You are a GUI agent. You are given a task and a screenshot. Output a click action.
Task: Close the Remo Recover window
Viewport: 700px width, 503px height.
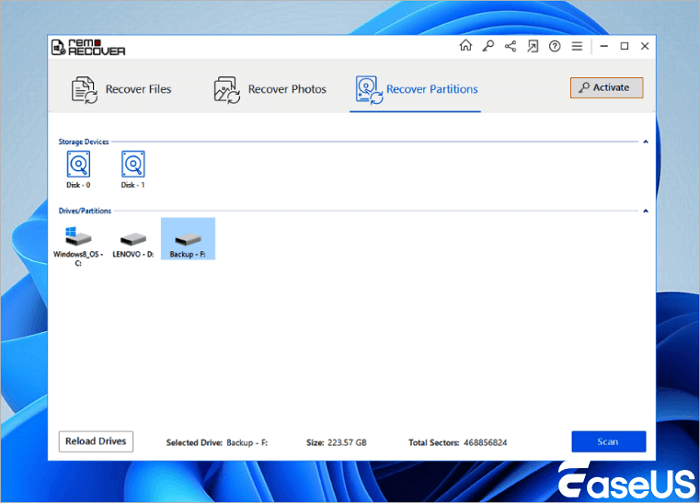coord(645,46)
